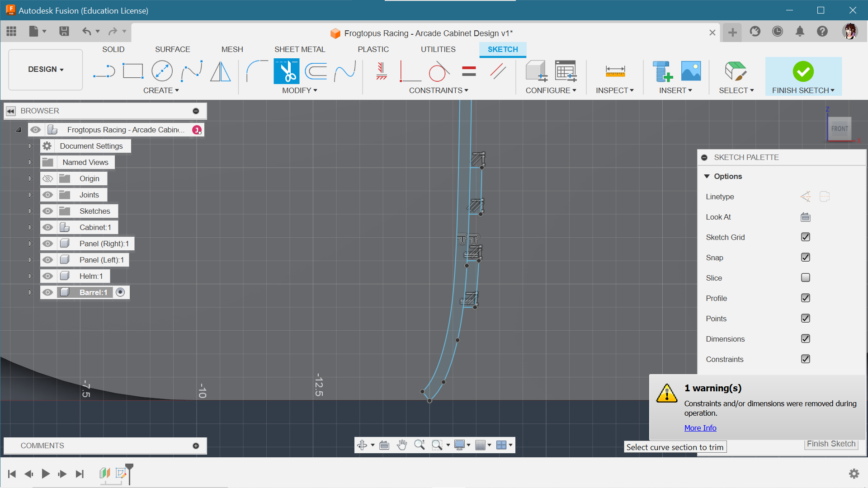Toggle Snap checkbox

[x=805, y=258]
